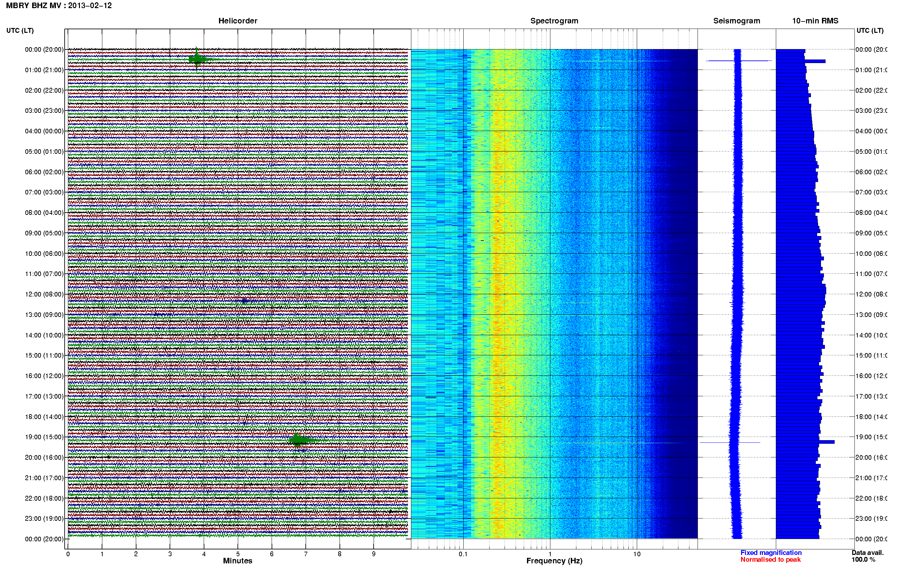
Task: Click the left time label '20:00 (16:00)'
Action: (x=44, y=457)
